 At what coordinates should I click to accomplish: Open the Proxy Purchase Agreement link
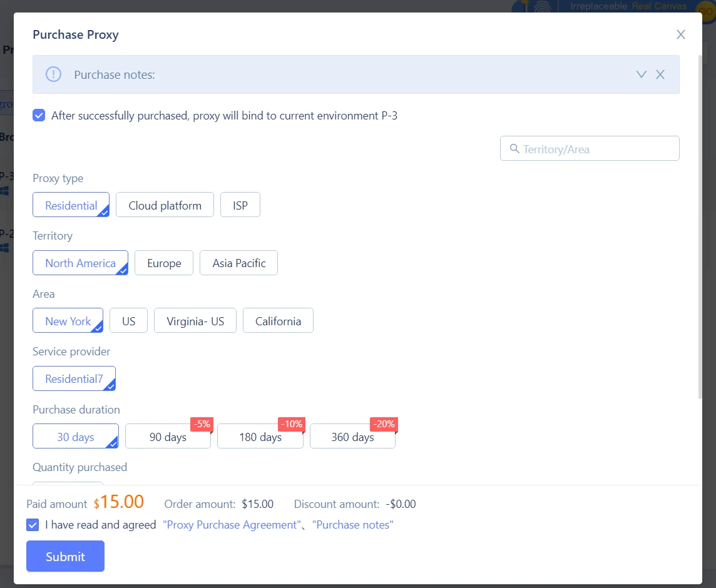232,525
